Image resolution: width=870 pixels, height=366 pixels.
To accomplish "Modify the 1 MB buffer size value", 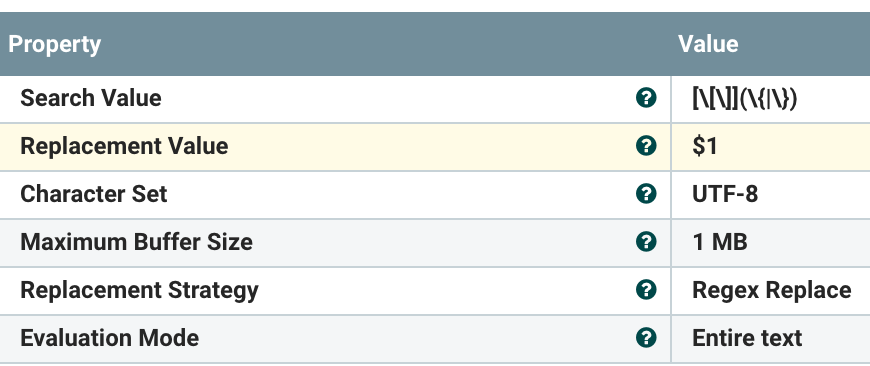I will [x=770, y=242].
